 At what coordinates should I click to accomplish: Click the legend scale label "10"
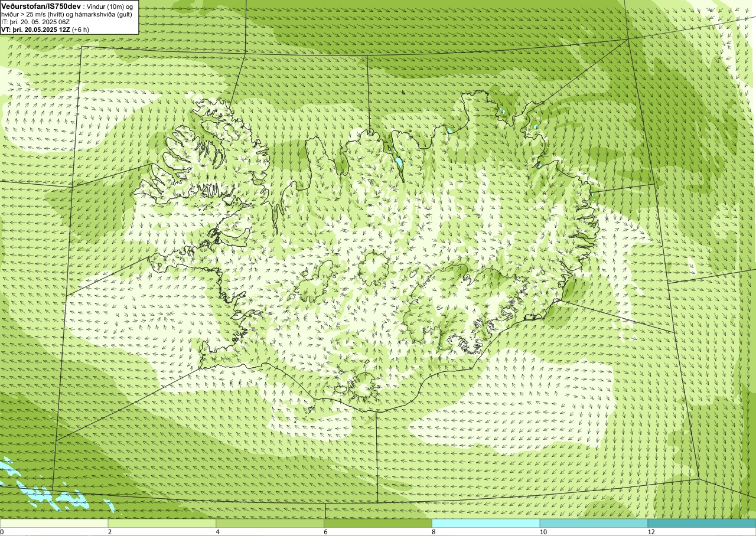tap(543, 532)
